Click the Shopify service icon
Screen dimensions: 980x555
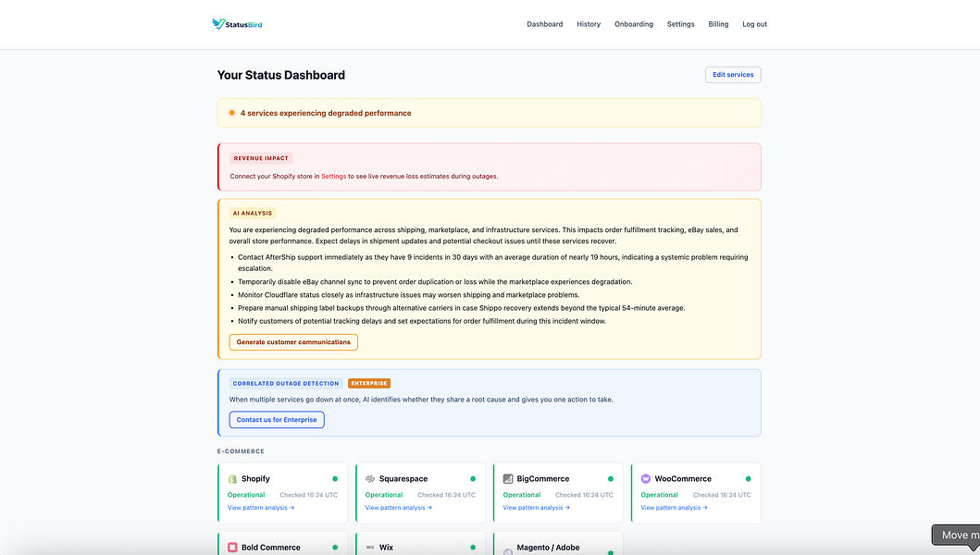pos(232,479)
